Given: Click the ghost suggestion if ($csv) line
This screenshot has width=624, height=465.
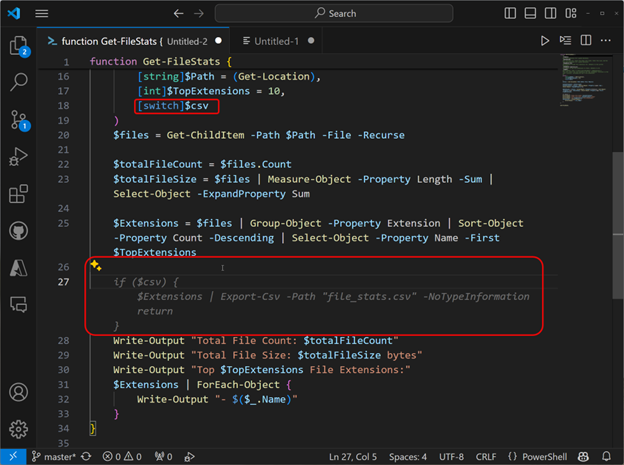Looking at the screenshot, I should point(146,282).
